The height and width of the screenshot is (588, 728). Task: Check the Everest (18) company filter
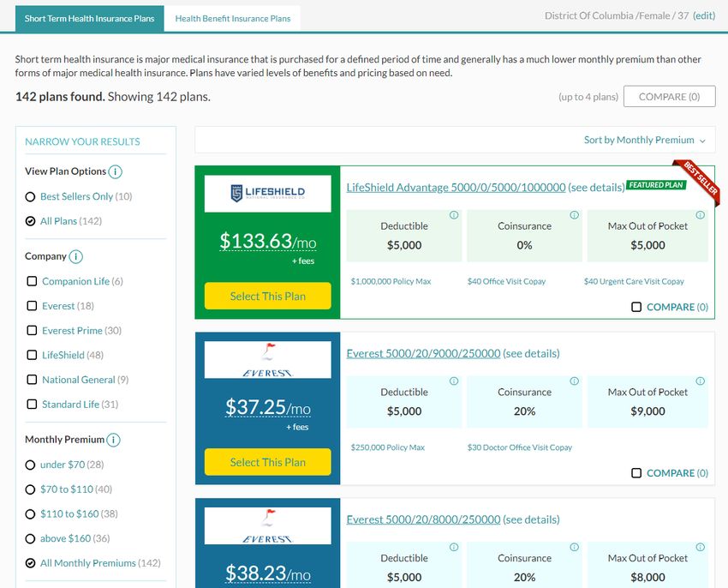[x=32, y=306]
